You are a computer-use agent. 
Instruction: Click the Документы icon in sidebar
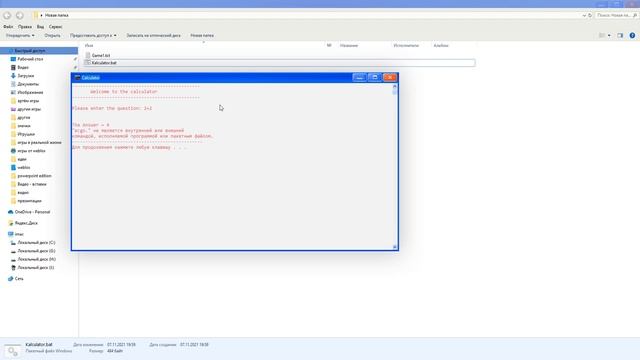13,84
